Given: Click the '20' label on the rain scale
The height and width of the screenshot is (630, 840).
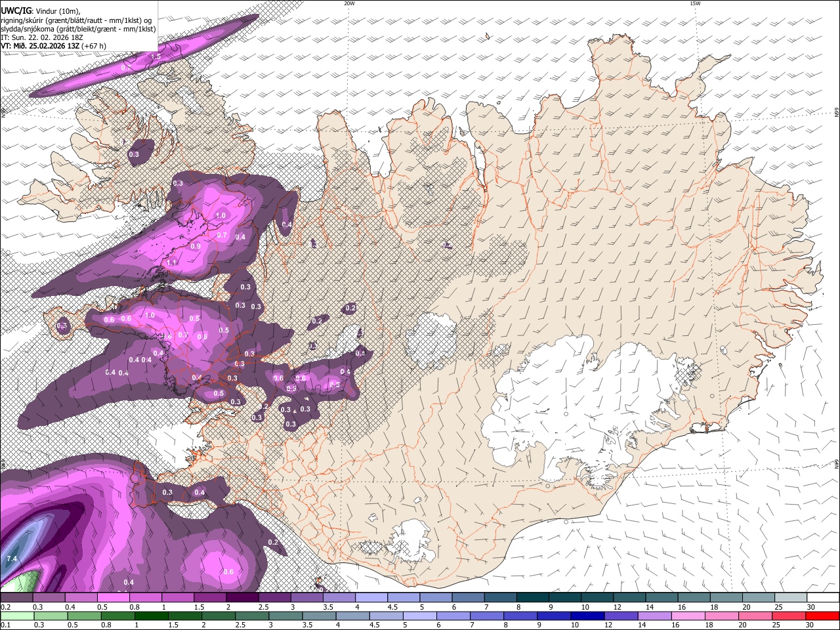Looking at the screenshot, I should pyautogui.click(x=742, y=625).
